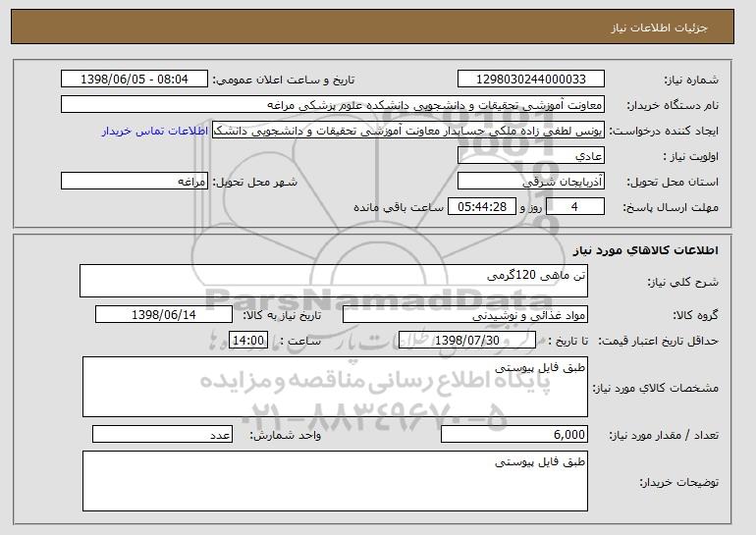Click the مشخصات کالای مورد نیاز label

(655, 388)
